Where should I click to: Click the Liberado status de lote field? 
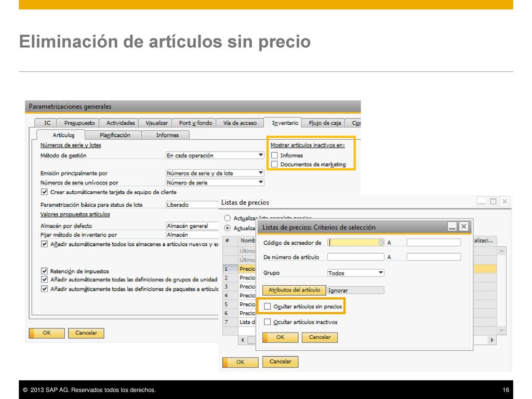tap(192, 205)
